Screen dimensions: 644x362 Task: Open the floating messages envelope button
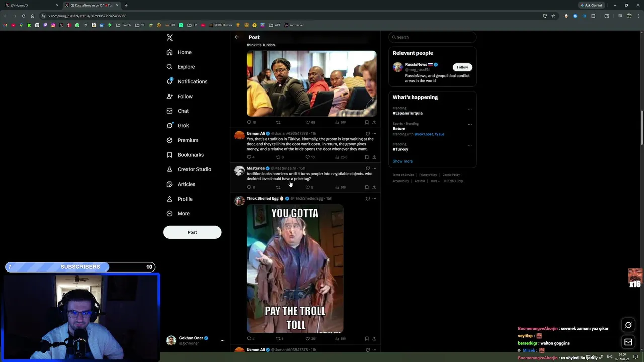[628, 342]
